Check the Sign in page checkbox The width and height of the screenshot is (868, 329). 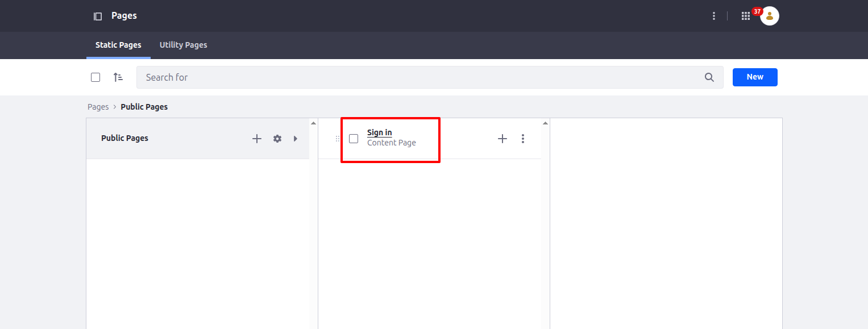(354, 139)
